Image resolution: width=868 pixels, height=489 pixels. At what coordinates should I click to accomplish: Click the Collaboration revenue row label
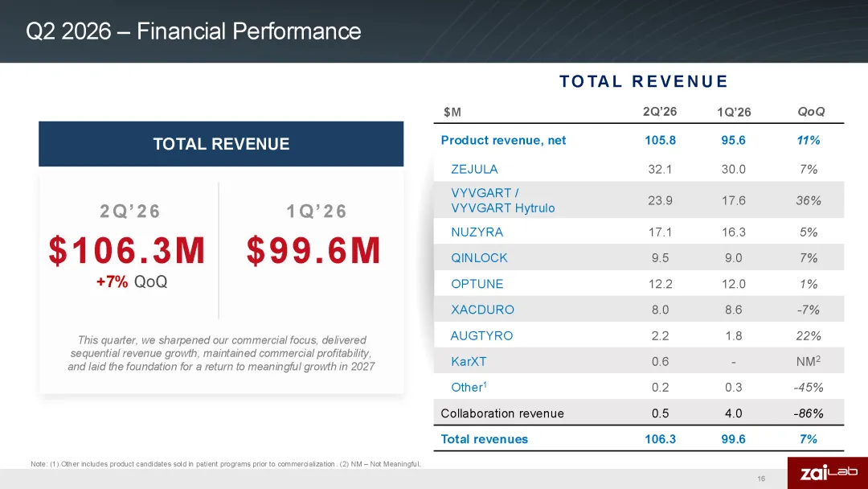[x=502, y=413]
